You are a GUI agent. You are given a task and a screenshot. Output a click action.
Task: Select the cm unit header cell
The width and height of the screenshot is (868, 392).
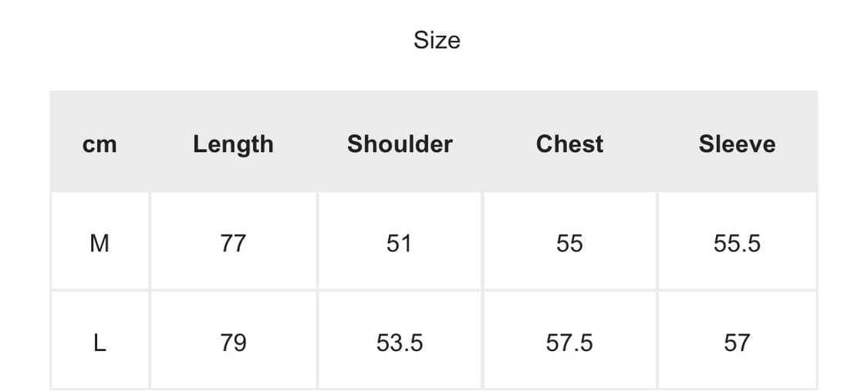tap(100, 144)
